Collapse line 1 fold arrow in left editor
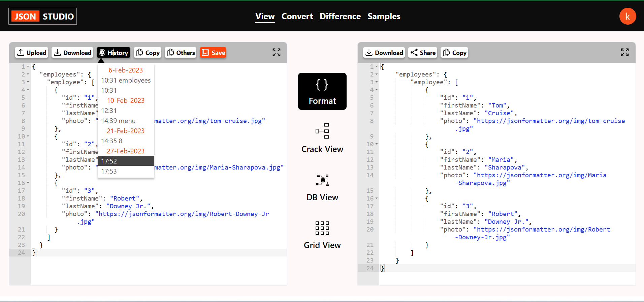 pos(28,67)
